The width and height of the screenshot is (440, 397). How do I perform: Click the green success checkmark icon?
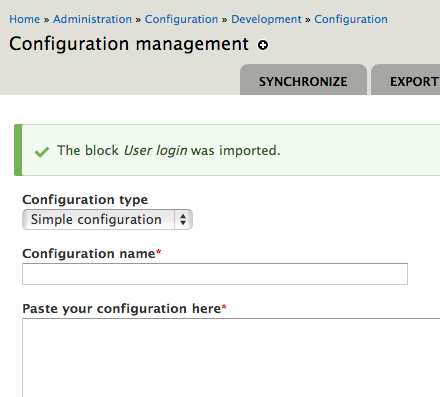[x=42, y=152]
